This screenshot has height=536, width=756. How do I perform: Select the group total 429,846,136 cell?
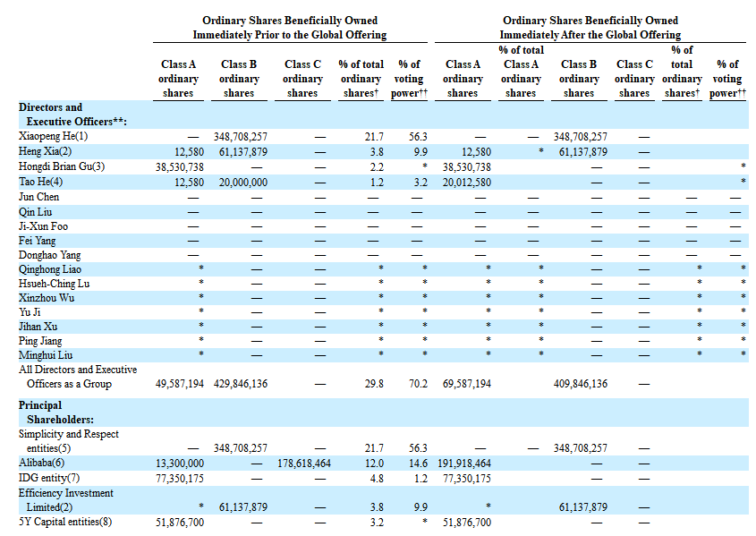pyautogui.click(x=239, y=384)
